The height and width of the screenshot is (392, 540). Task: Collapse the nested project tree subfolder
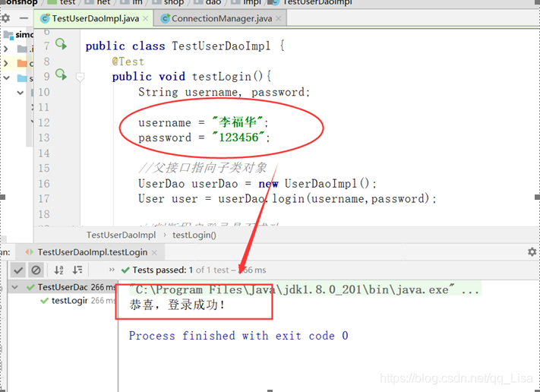coord(20,93)
